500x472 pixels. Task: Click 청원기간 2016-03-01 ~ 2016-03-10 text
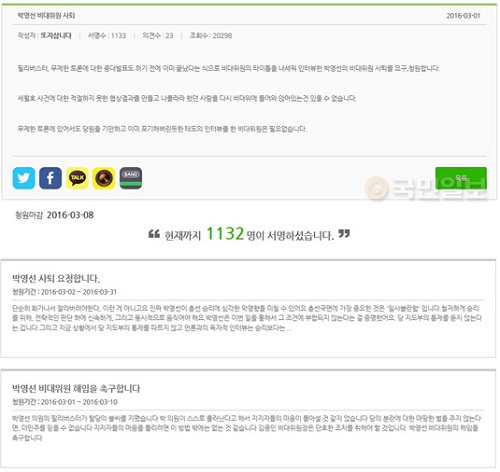pos(65,402)
